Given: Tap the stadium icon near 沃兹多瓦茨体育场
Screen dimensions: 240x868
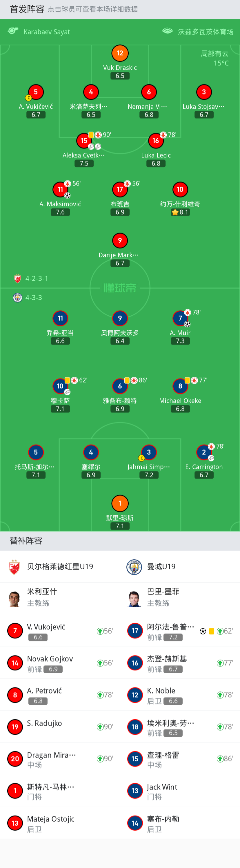Looking at the screenshot, I should coord(167,31).
